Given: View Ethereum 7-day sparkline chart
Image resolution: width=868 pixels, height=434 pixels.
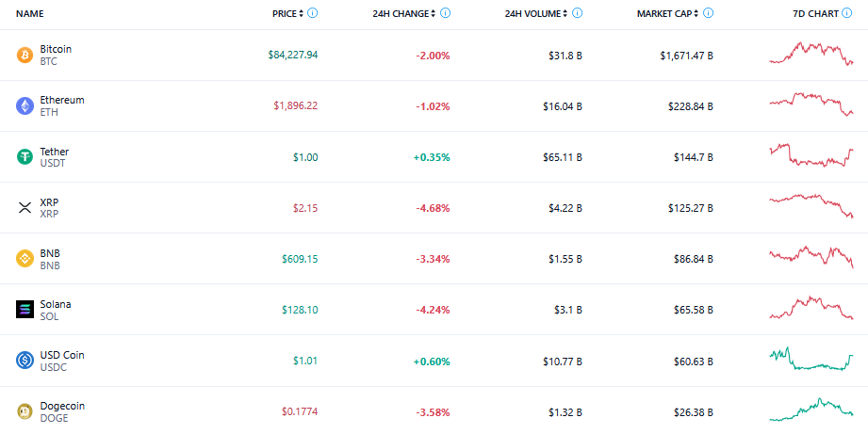Looking at the screenshot, I should (x=811, y=104).
